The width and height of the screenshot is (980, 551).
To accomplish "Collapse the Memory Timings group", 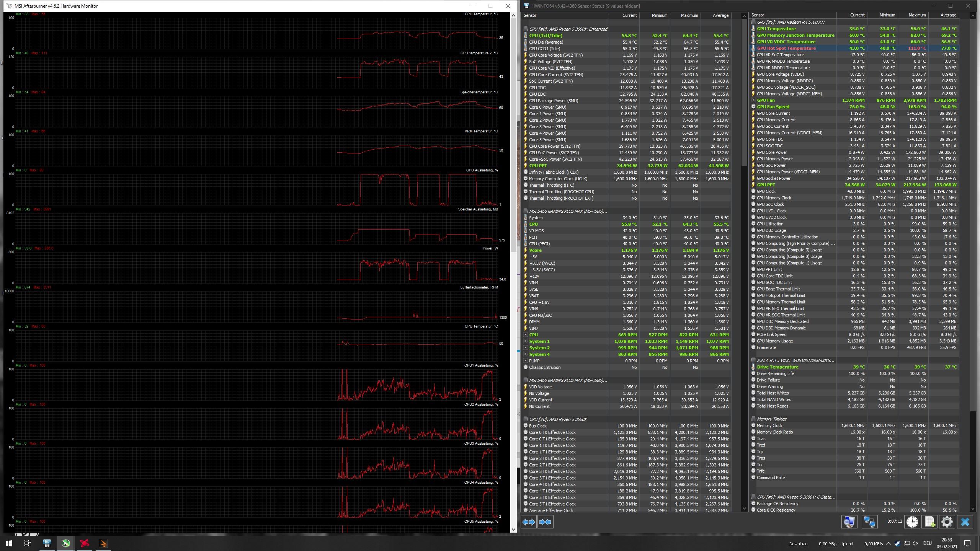I will (753, 419).
